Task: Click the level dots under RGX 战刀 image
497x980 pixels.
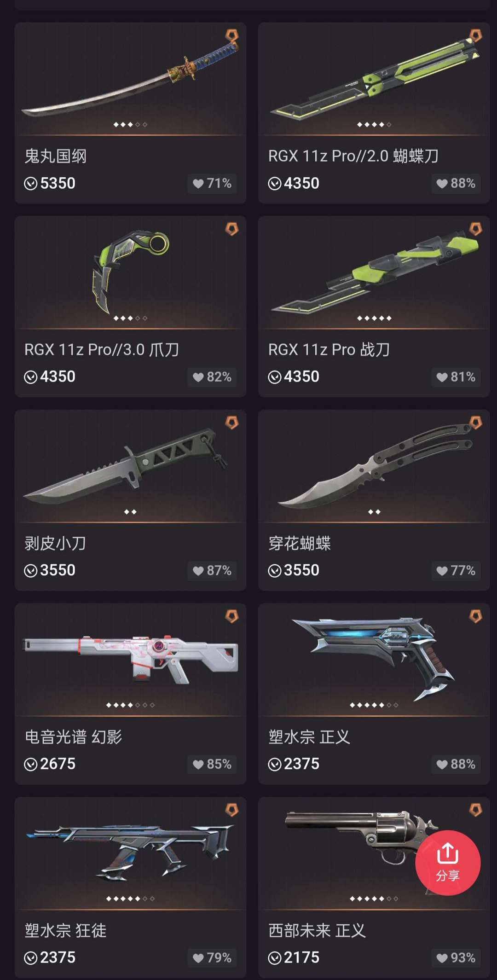Action: pos(374,318)
